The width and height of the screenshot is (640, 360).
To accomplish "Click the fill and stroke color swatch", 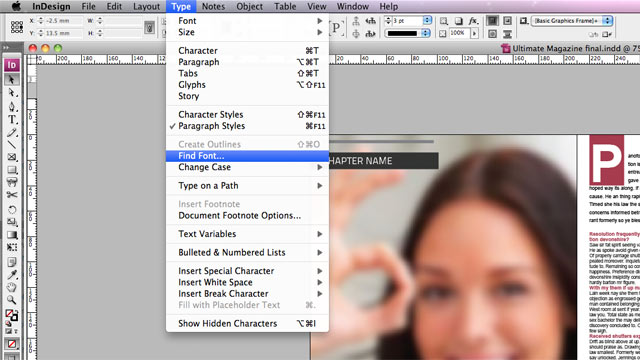I will 11,315.
